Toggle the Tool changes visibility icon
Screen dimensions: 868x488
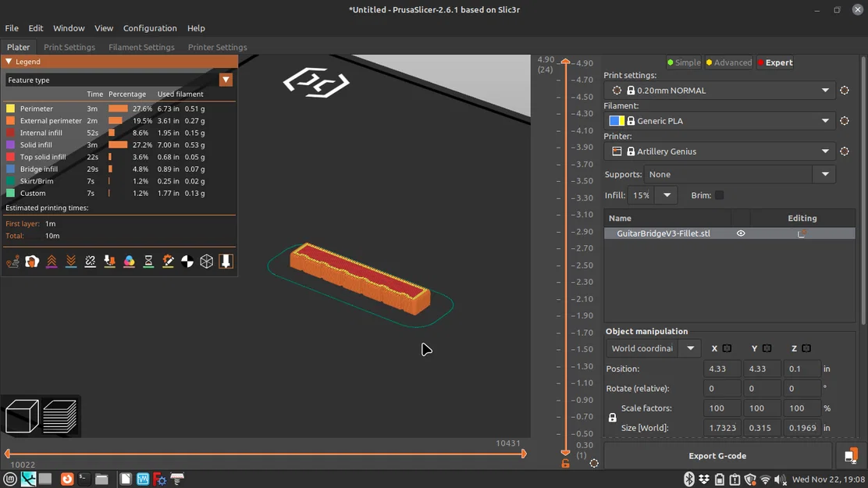tap(109, 262)
